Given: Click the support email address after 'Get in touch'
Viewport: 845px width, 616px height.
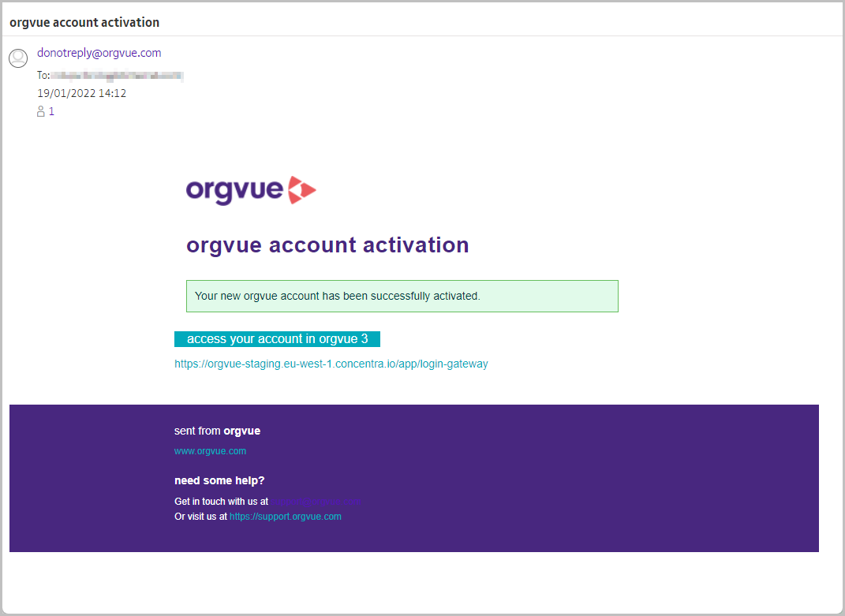Looking at the screenshot, I should pyautogui.click(x=316, y=501).
